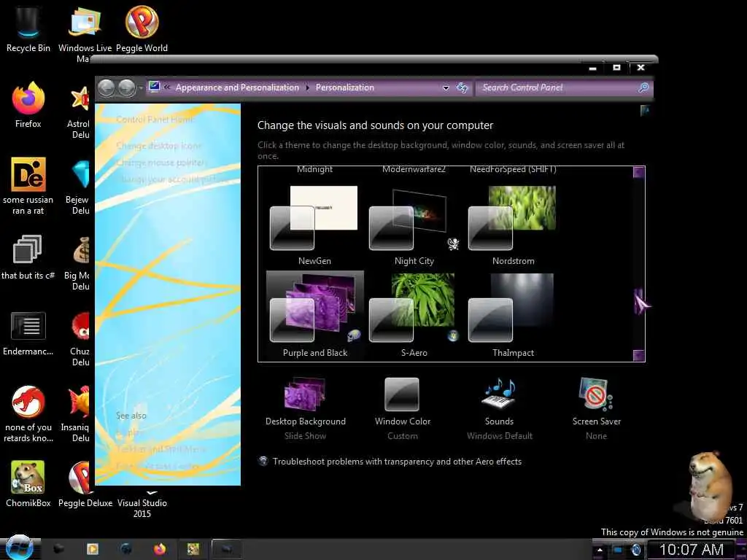Expand the breadcrumb arrow after Appearance and Personalization

pos(307,87)
